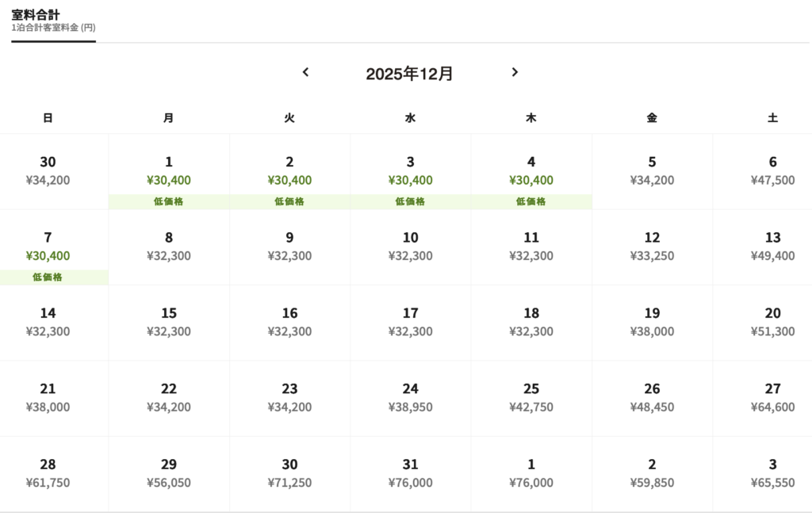The image size is (812, 520).
Task: Pick December 4 low price date
Action: 531,172
